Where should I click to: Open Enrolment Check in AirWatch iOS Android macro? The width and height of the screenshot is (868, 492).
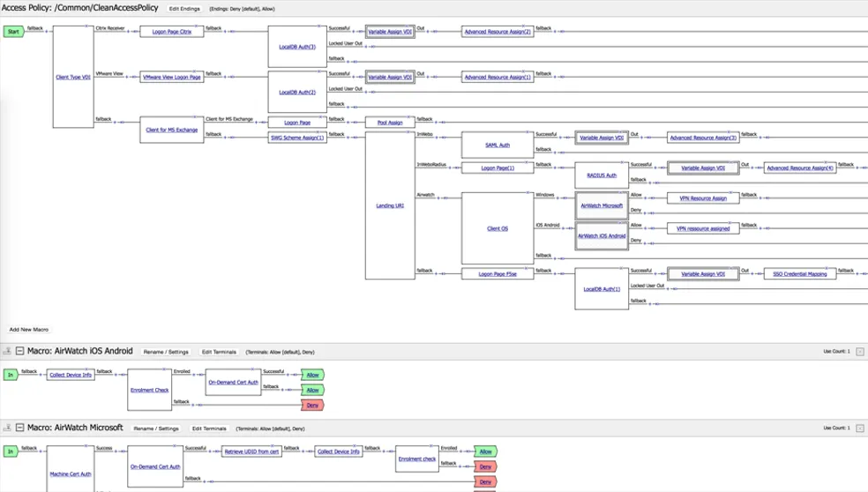pyautogui.click(x=149, y=391)
